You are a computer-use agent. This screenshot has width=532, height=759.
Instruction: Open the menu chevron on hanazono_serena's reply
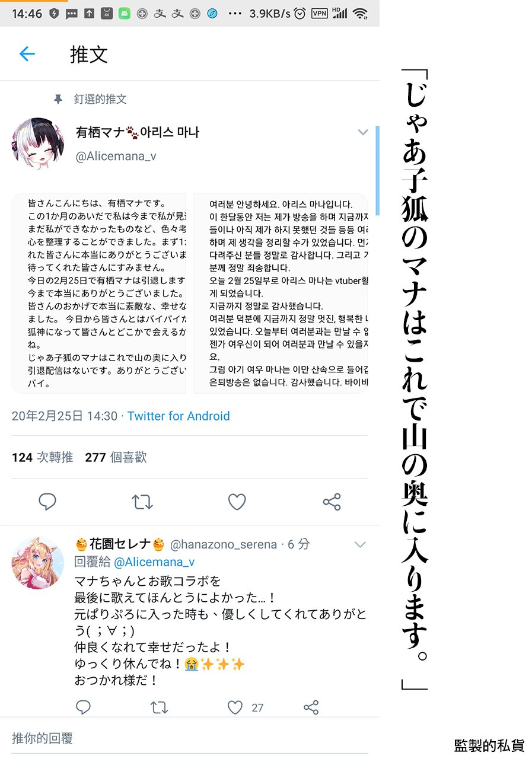(360, 544)
